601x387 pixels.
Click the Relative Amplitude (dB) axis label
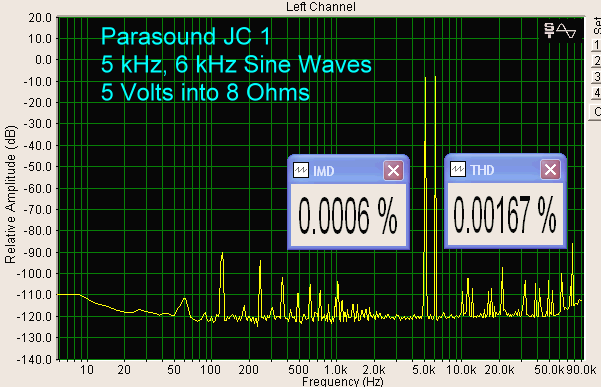(x=10, y=194)
